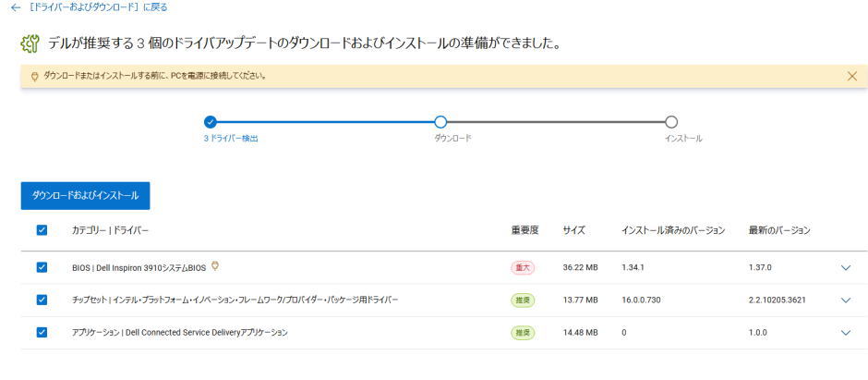This screenshot has width=868, height=380.
Task: Uncheck the Intel chipset driver checkbox
Action: (42, 300)
